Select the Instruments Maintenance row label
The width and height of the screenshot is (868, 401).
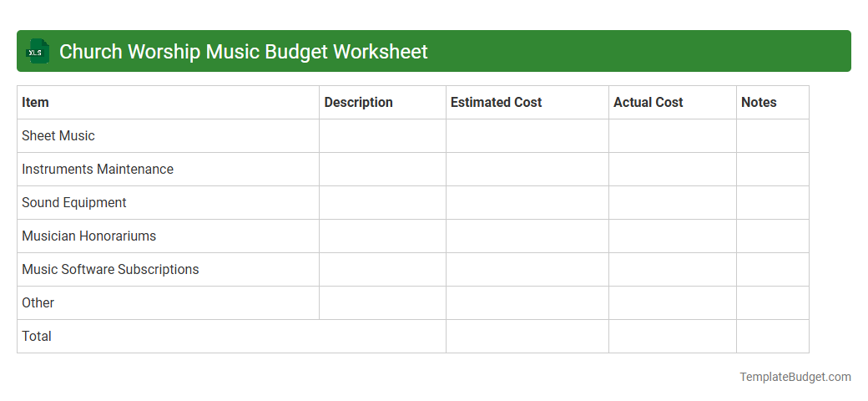click(98, 169)
